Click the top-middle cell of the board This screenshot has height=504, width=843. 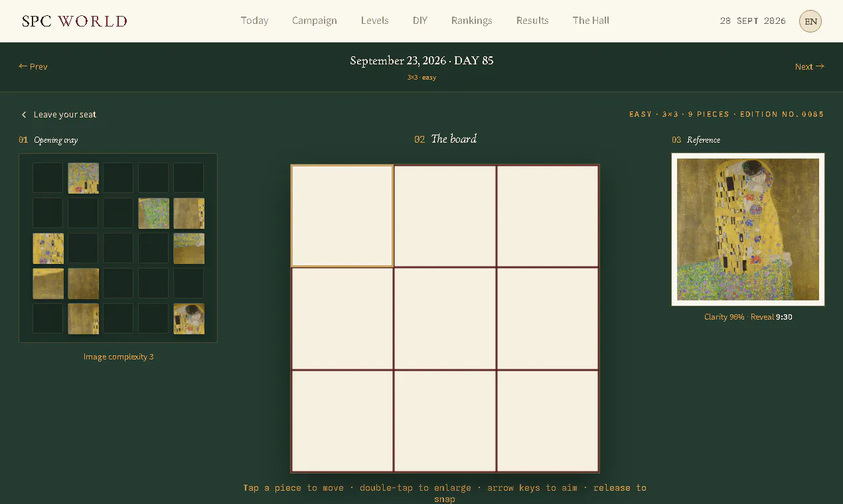pyautogui.click(x=445, y=216)
